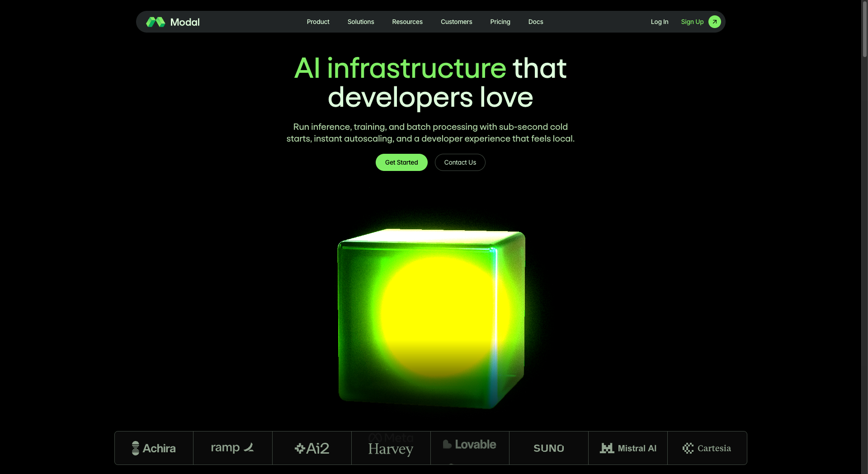Screen dimensions: 868x474
Task: Open the Solutions menu
Action: pos(361,22)
